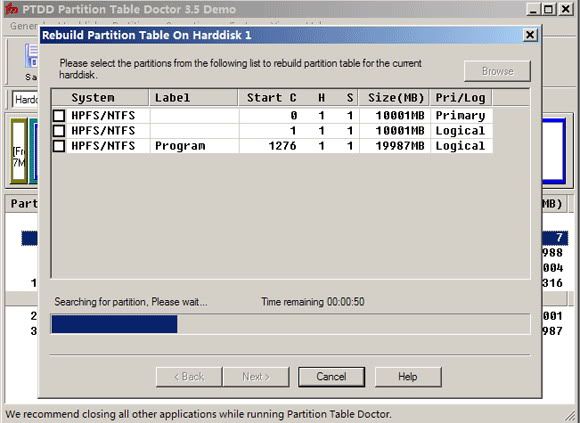Check the Program partition checkbox
The width and height of the screenshot is (580, 423).
pyautogui.click(x=59, y=146)
